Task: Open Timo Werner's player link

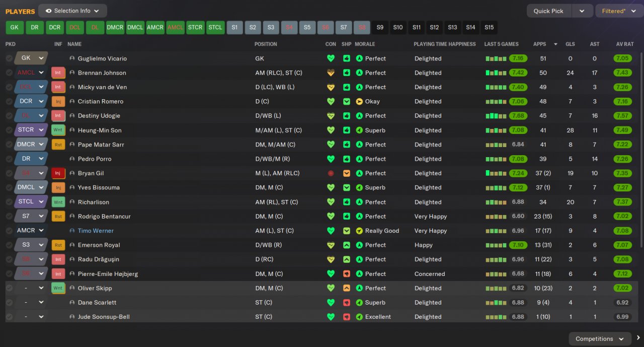Action: [x=96, y=231]
